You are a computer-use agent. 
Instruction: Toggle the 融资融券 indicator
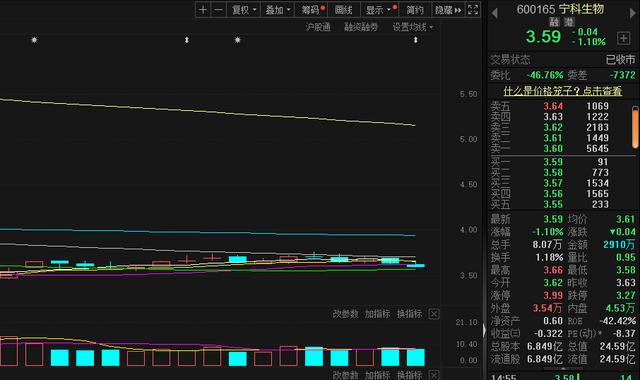(x=361, y=27)
